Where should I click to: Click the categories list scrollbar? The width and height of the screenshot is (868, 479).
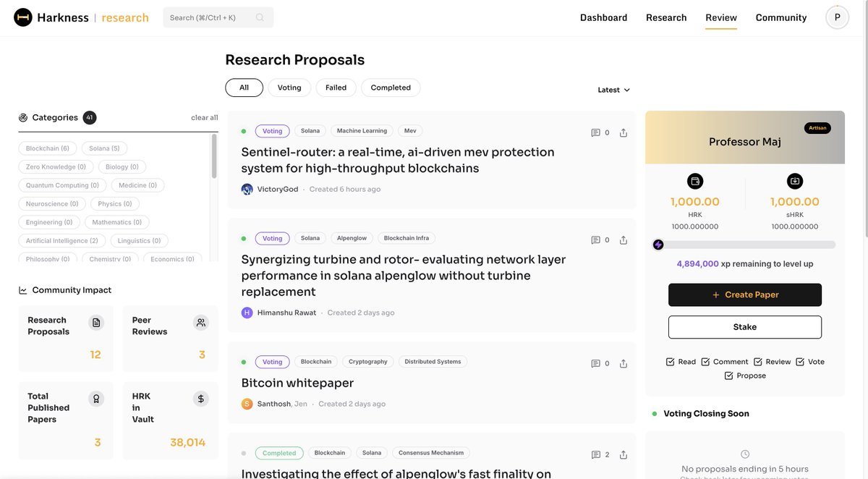[214, 156]
